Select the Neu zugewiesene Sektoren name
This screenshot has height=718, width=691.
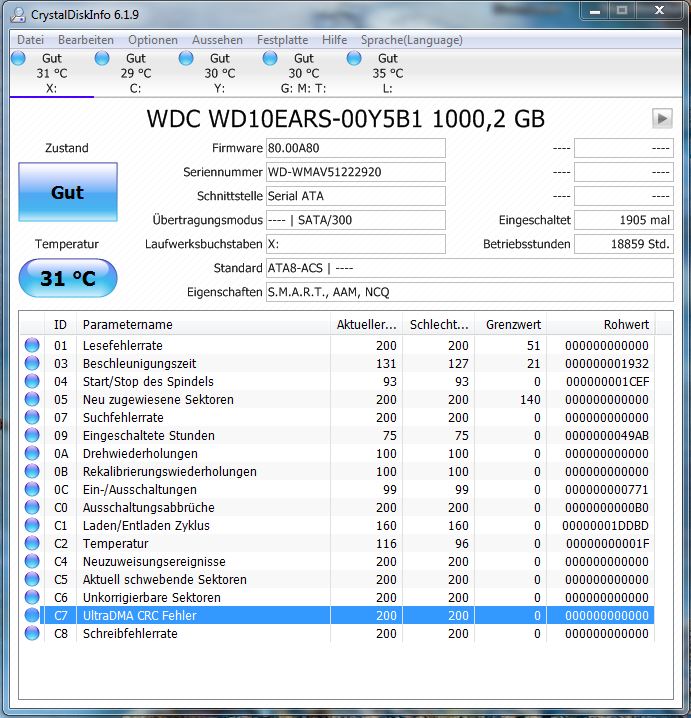[x=158, y=399]
